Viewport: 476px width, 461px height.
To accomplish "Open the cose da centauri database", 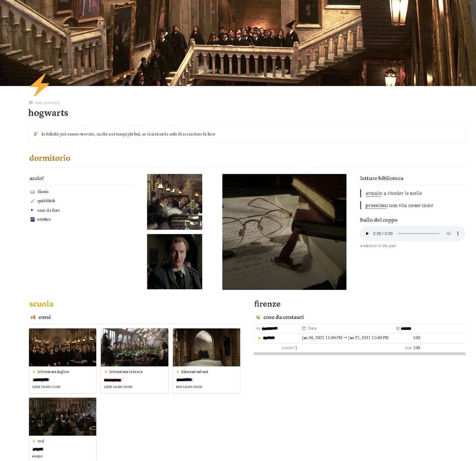I will click(284, 317).
